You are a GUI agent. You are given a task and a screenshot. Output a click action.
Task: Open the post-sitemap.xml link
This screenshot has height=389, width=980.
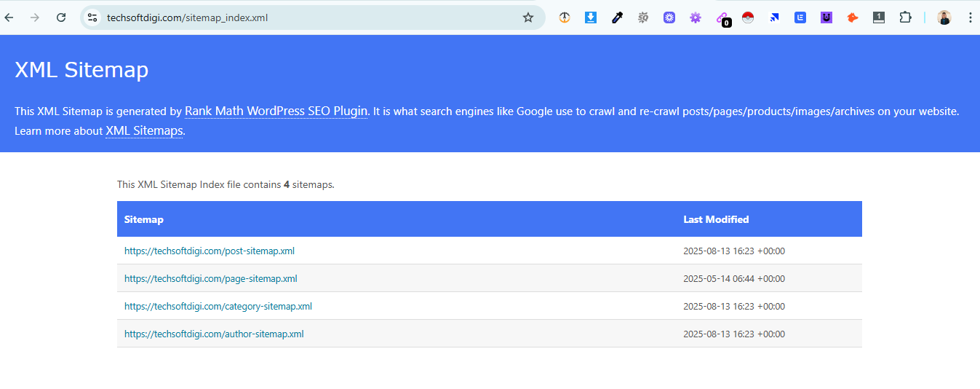point(210,251)
